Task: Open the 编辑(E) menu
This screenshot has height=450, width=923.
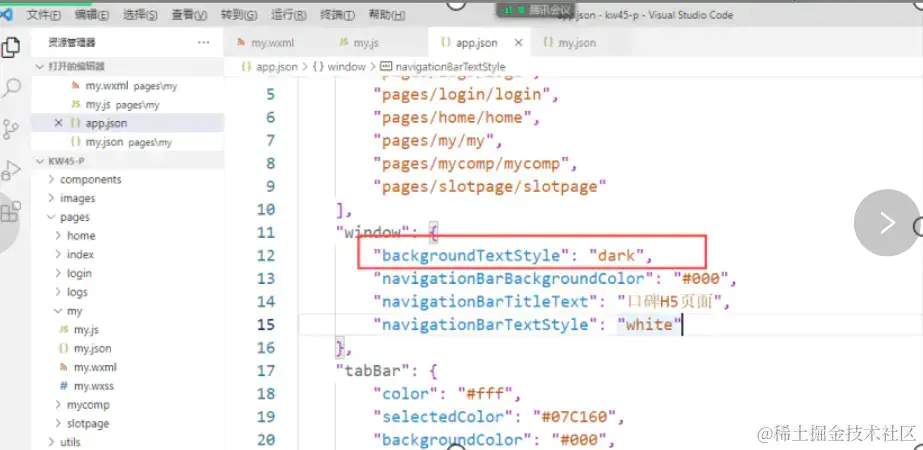Action: pos(92,15)
